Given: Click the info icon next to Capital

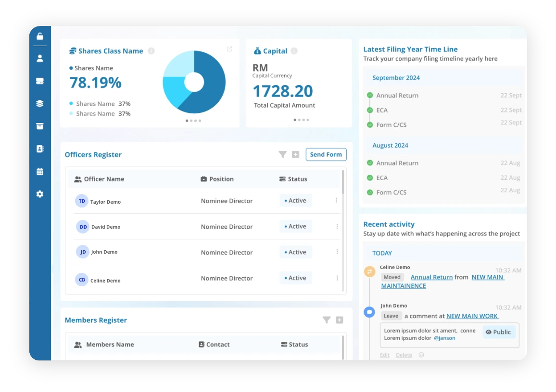Looking at the screenshot, I should [294, 51].
